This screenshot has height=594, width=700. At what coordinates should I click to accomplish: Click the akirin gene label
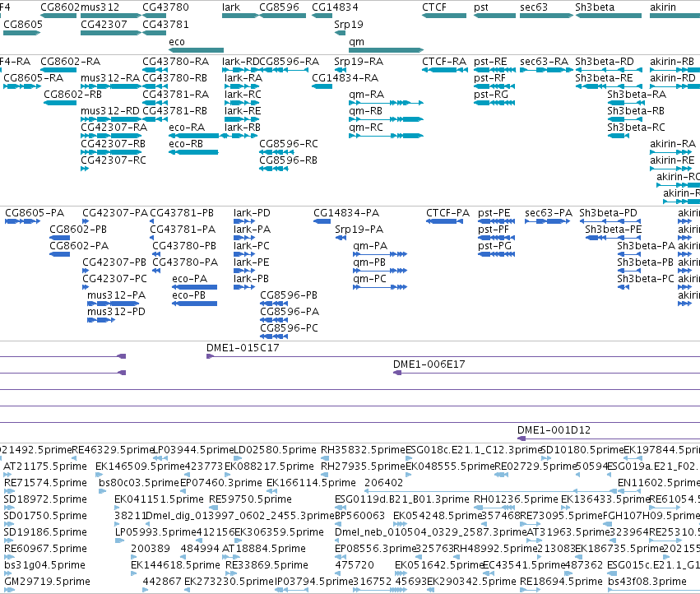pyautogui.click(x=663, y=7)
